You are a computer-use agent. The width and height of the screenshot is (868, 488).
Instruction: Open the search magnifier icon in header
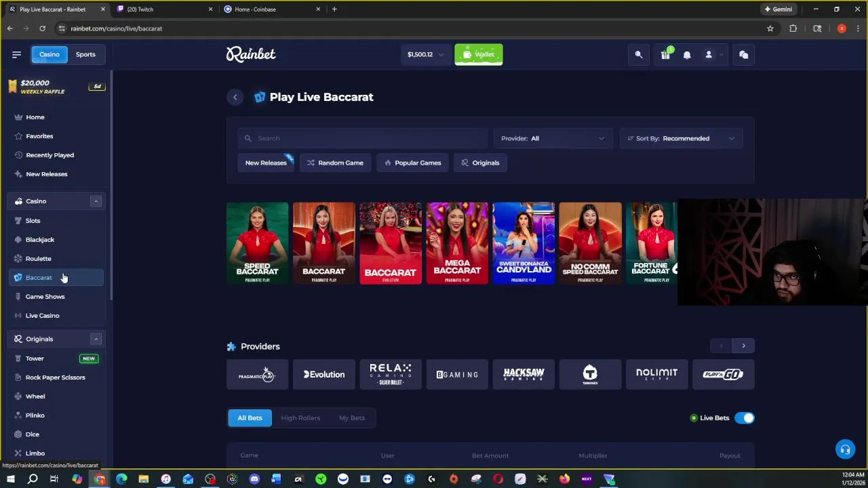(x=638, y=54)
